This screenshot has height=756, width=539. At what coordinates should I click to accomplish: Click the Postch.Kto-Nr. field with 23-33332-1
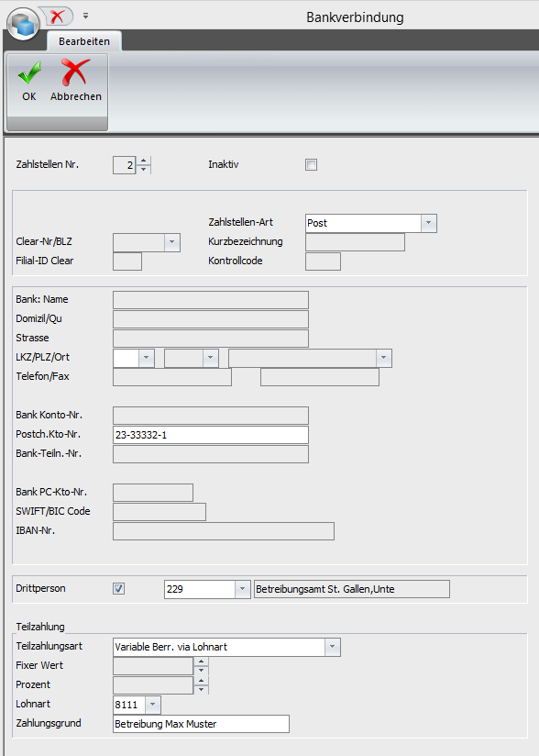click(x=211, y=435)
